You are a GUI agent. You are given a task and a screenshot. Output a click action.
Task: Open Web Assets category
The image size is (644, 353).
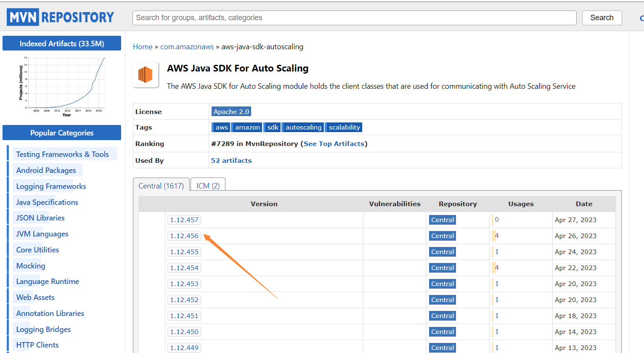tap(35, 297)
